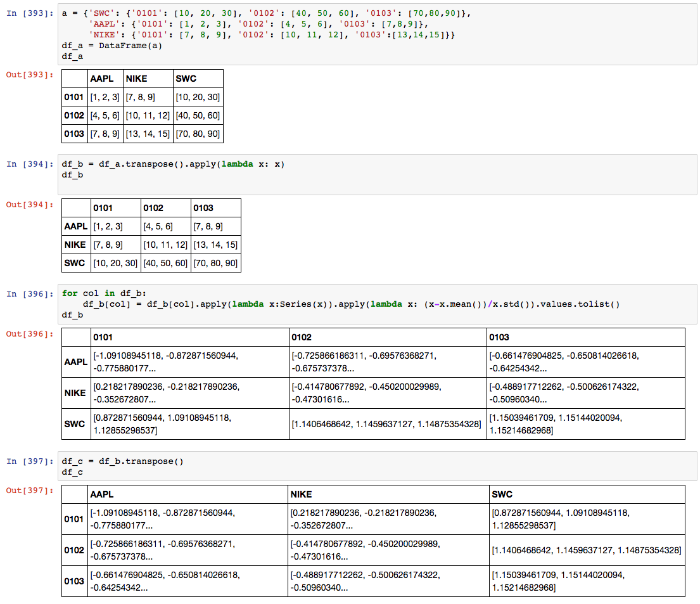
Task: Click SWC row label in Out[396] table
Action: (x=76, y=424)
